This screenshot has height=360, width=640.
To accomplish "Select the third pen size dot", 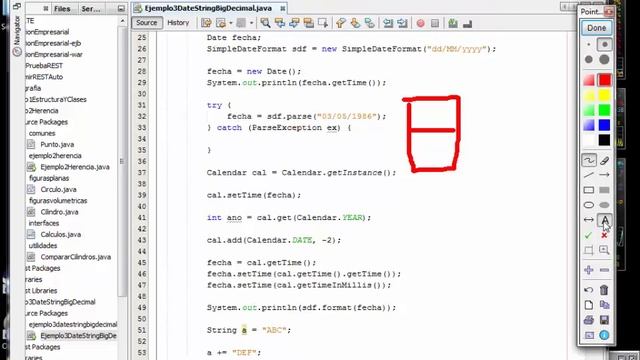I will pos(589,60).
